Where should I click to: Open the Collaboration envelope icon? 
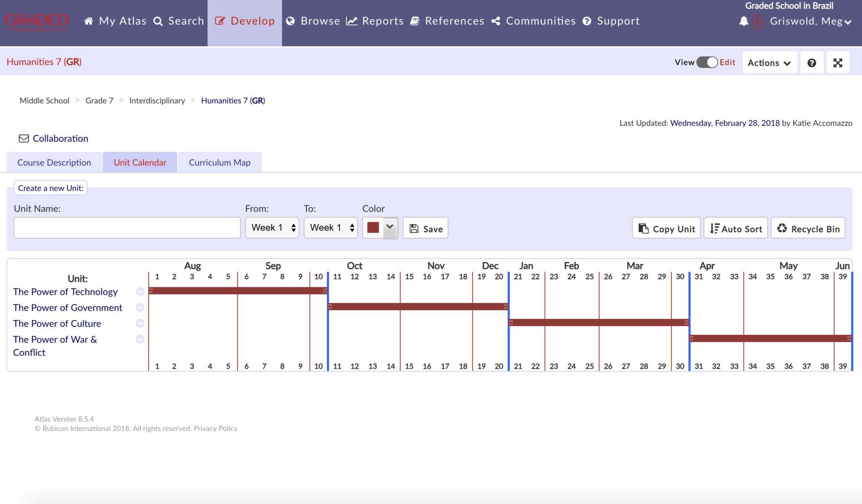click(24, 138)
